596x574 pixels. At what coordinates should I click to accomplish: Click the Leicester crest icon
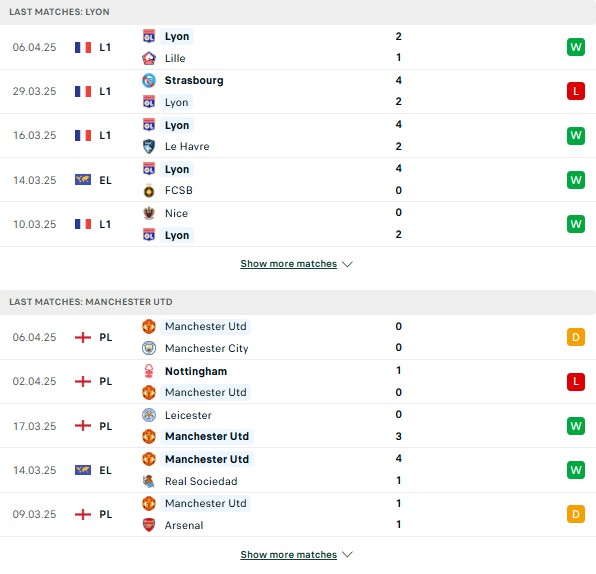click(x=149, y=415)
